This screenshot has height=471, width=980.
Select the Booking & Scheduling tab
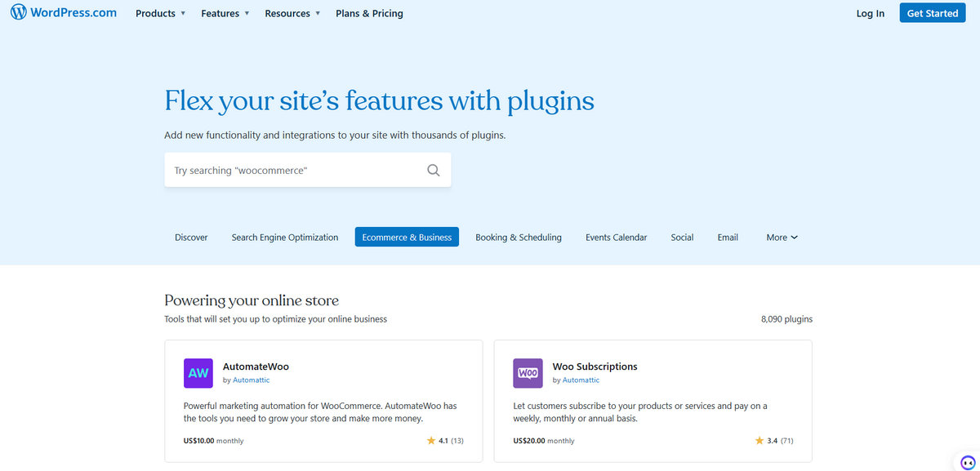(x=519, y=238)
